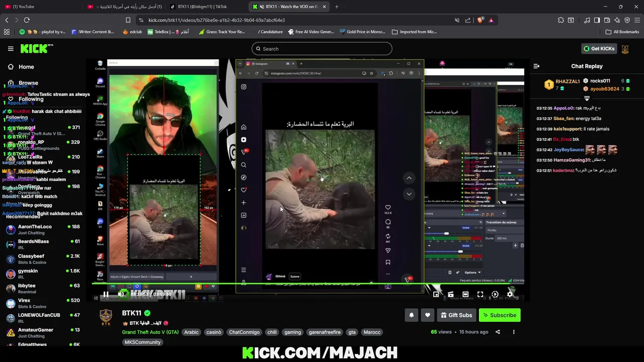Open Brave Leo AI sparkle icon
This screenshot has width=644, height=362.
point(617,20)
